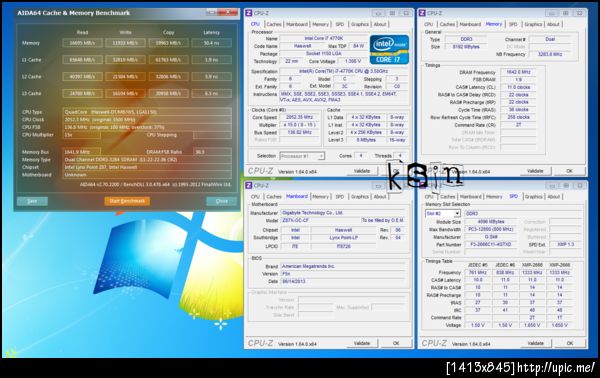Click the Memory Read result in AIDA64

pyautogui.click(x=82, y=43)
